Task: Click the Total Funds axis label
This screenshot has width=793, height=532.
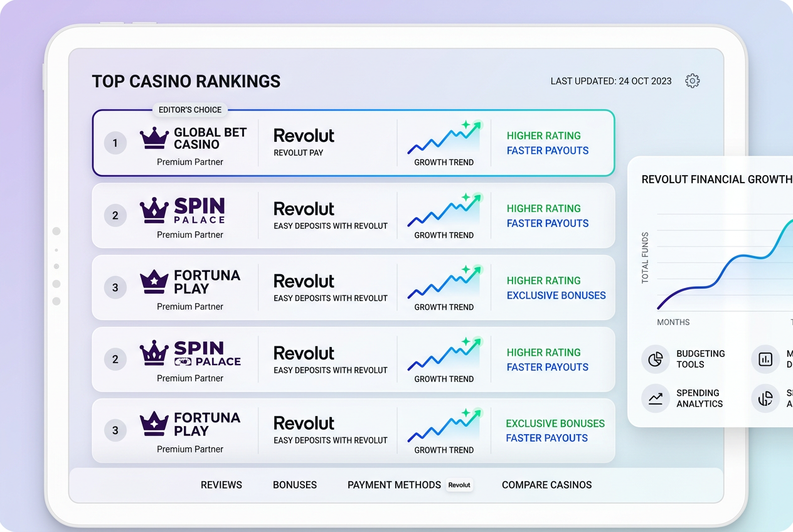Action: (x=645, y=258)
